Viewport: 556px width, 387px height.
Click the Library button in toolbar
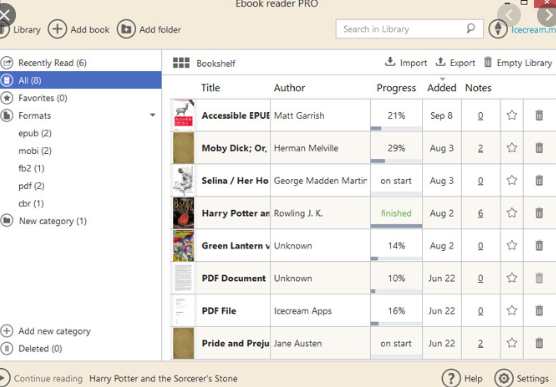20,29
